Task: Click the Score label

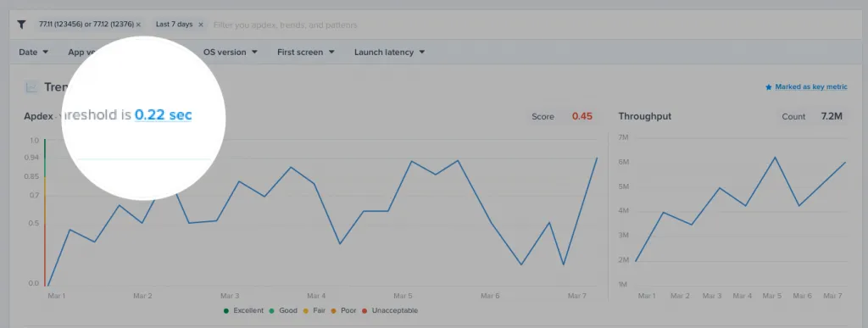Action: (542, 117)
